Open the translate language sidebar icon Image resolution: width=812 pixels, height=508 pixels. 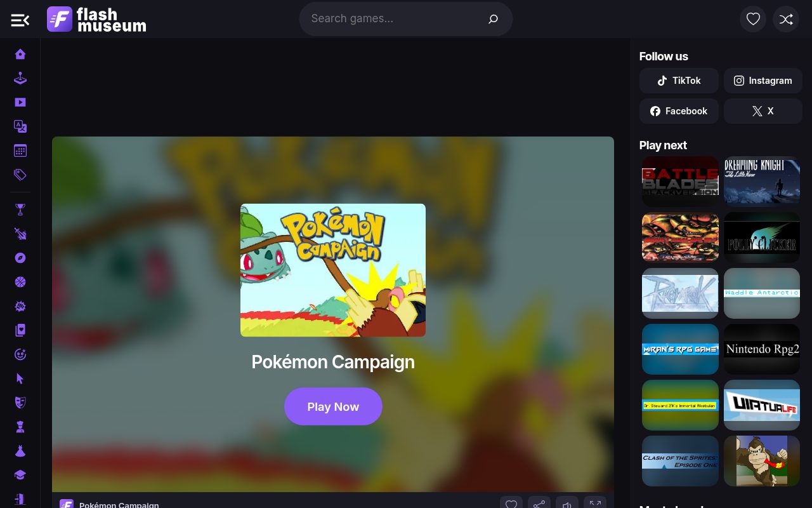click(20, 126)
